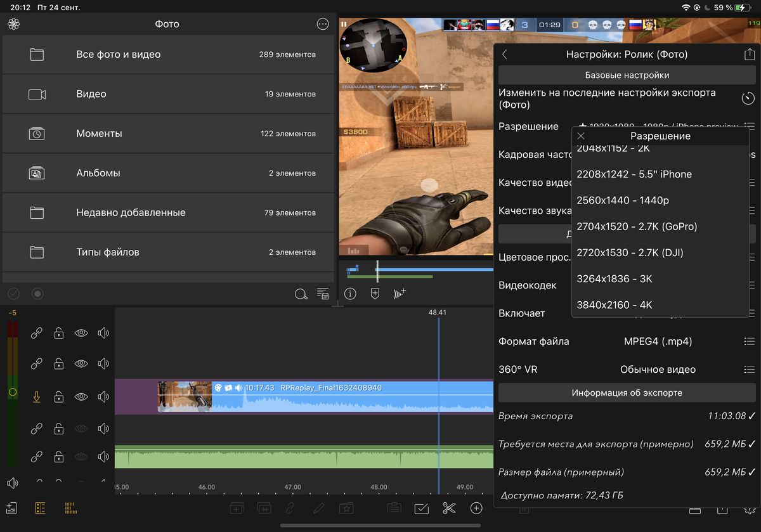Toggle the link icon on the top track

point(37,332)
